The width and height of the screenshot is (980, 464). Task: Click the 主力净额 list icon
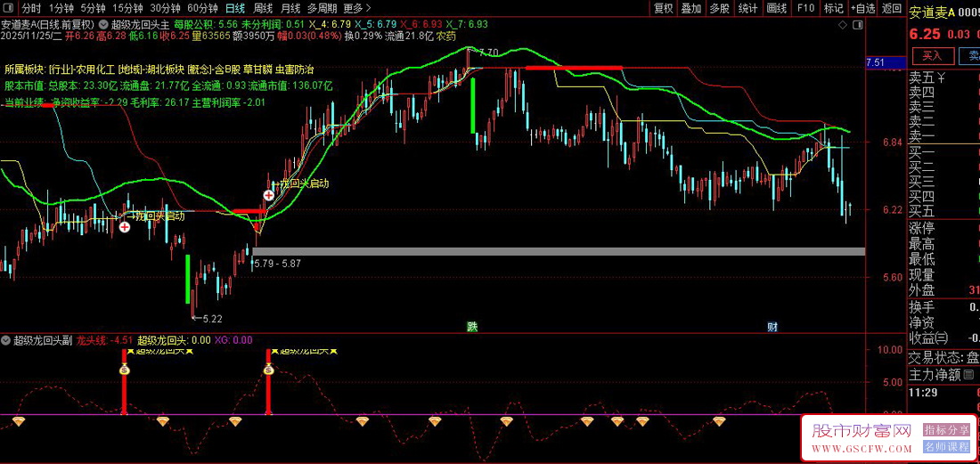968,374
